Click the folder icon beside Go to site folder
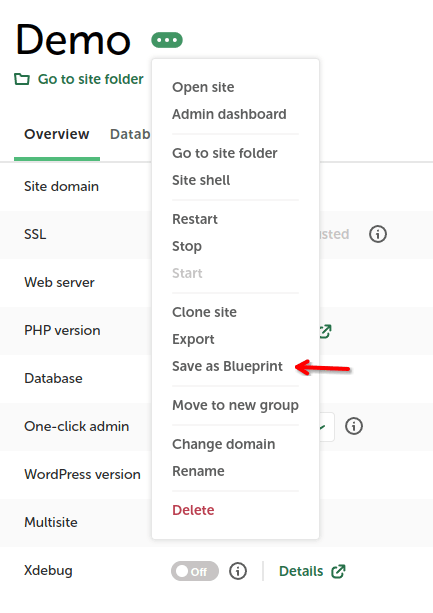Screen dimensions: 433x613 (x=22, y=79)
